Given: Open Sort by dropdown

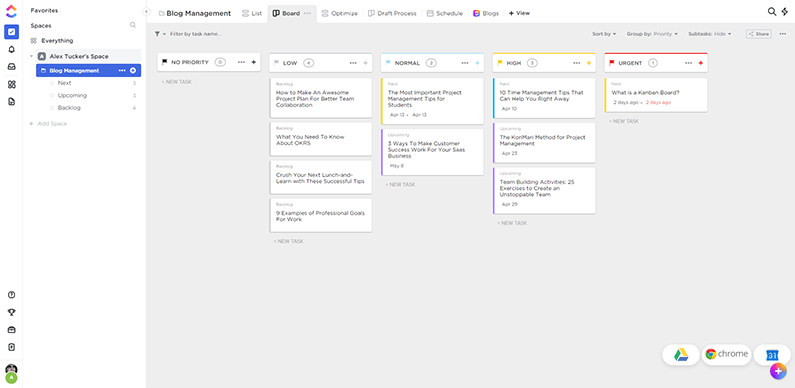Looking at the screenshot, I should (x=604, y=34).
